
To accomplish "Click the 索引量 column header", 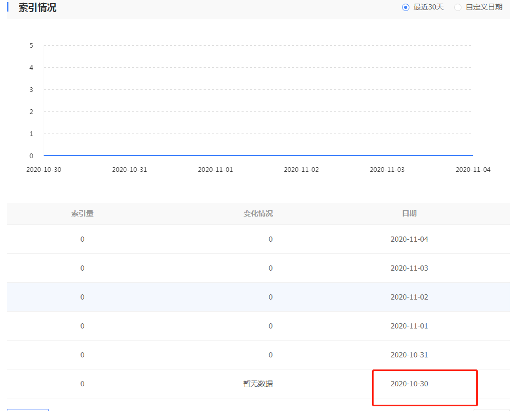I will coord(83,213).
